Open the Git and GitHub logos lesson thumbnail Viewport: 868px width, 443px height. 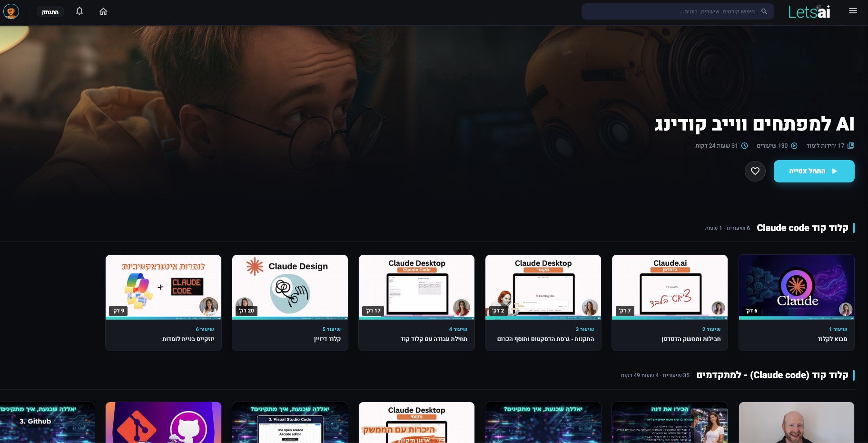point(164,423)
